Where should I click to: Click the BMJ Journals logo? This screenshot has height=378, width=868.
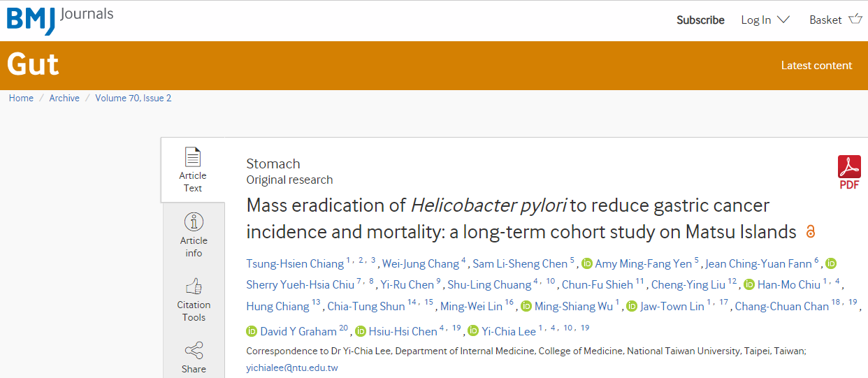pos(59,20)
